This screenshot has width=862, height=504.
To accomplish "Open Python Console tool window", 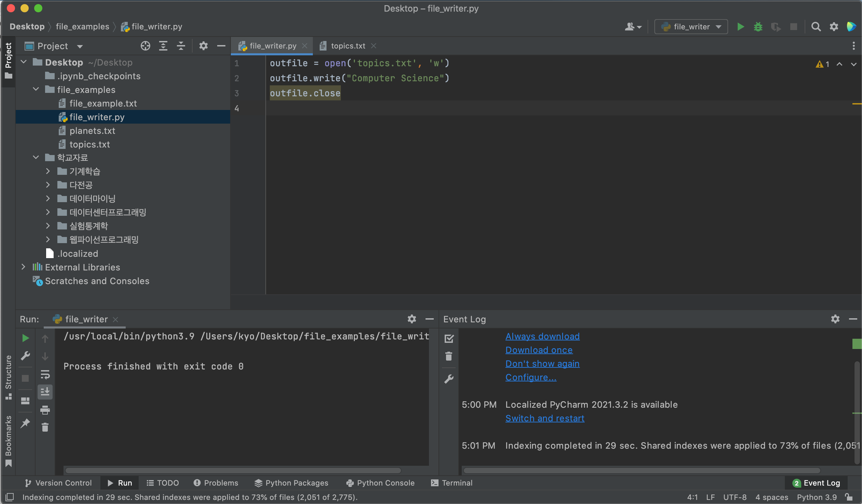I will 380,483.
